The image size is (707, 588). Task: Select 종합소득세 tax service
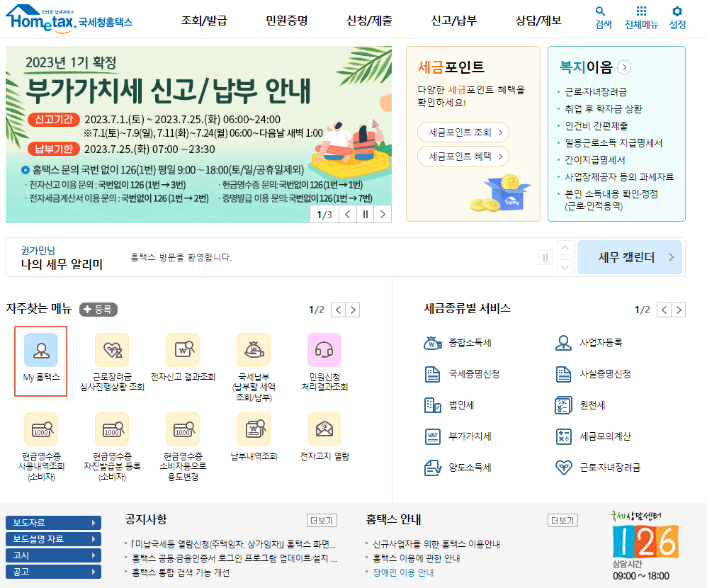pyautogui.click(x=458, y=343)
